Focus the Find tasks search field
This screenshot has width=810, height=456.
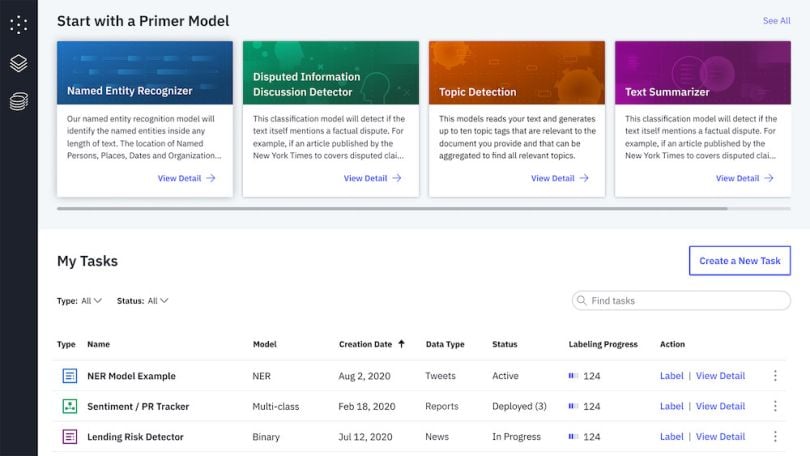pyautogui.click(x=681, y=301)
